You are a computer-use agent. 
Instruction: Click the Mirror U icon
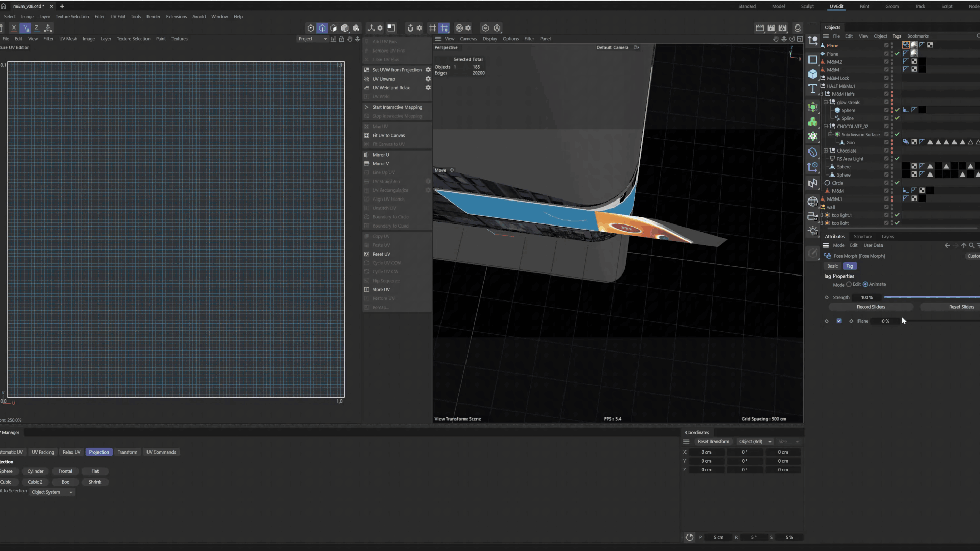pyautogui.click(x=366, y=155)
